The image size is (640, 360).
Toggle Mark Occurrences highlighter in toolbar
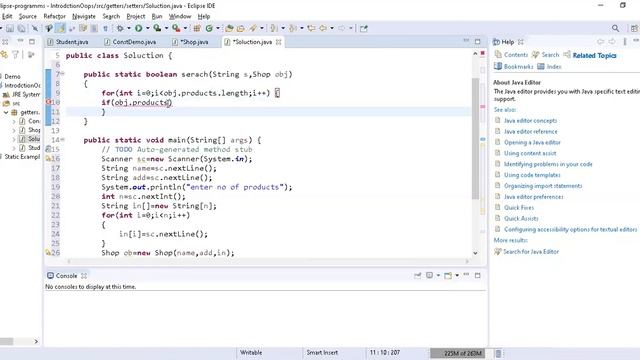coord(61,28)
